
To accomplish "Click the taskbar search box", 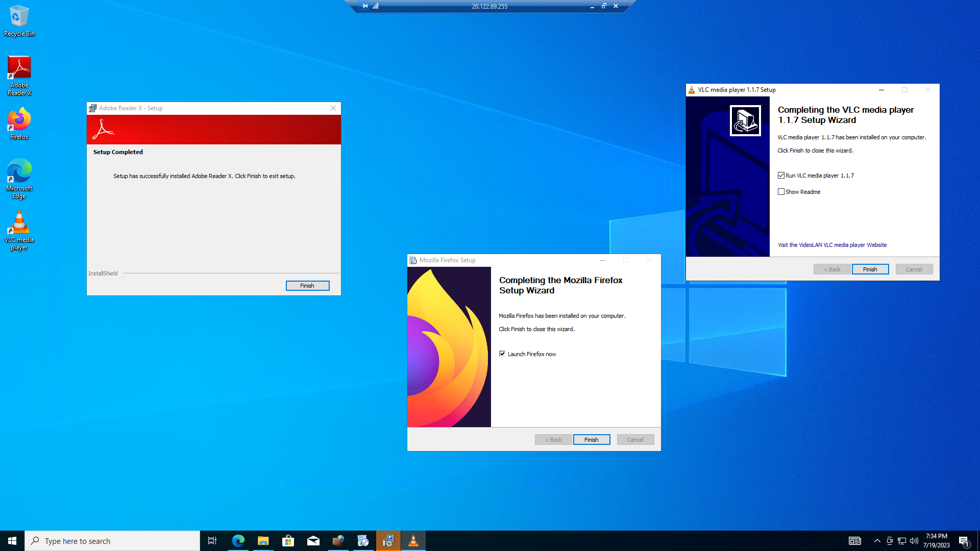I will pos(112,541).
